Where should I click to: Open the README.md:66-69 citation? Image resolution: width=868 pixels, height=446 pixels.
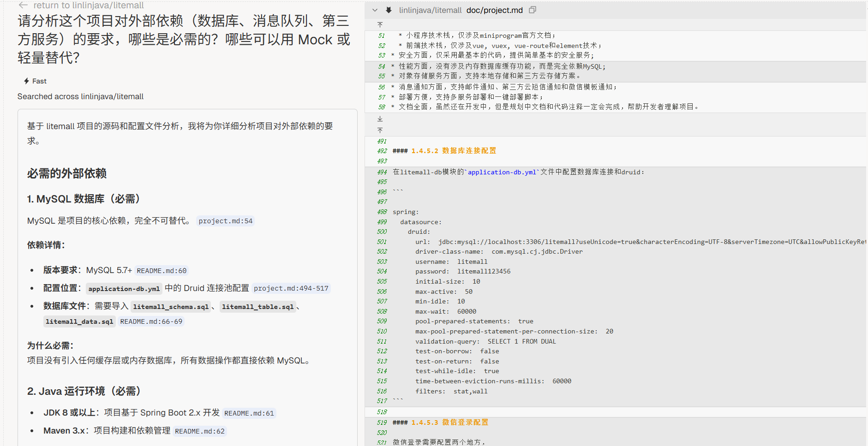pos(151,321)
